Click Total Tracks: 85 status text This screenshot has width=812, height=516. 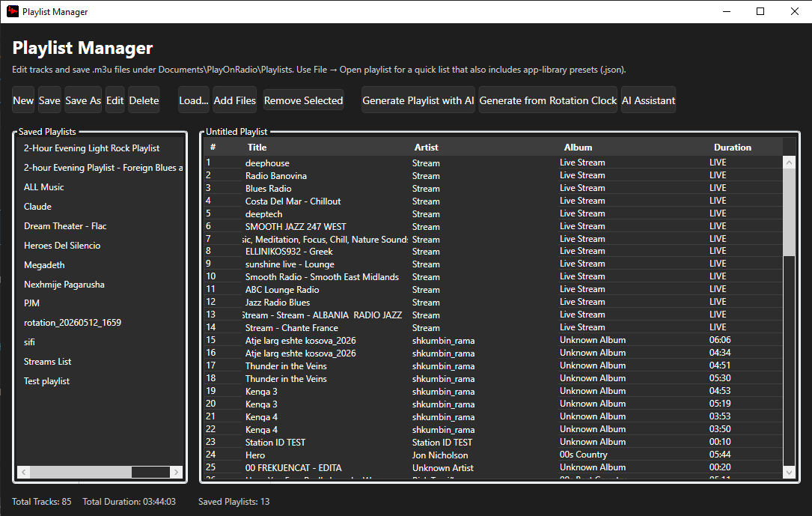[x=41, y=502]
